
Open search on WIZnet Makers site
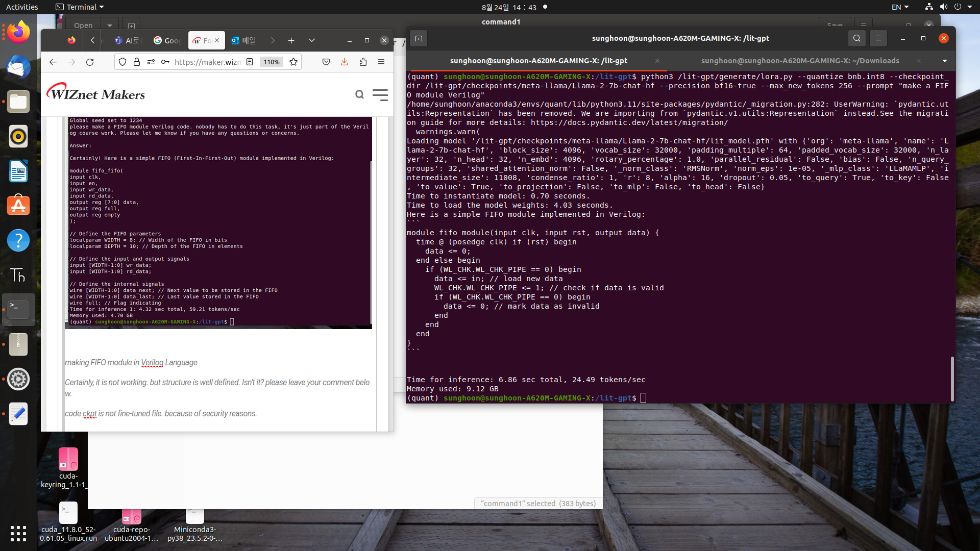click(x=360, y=94)
